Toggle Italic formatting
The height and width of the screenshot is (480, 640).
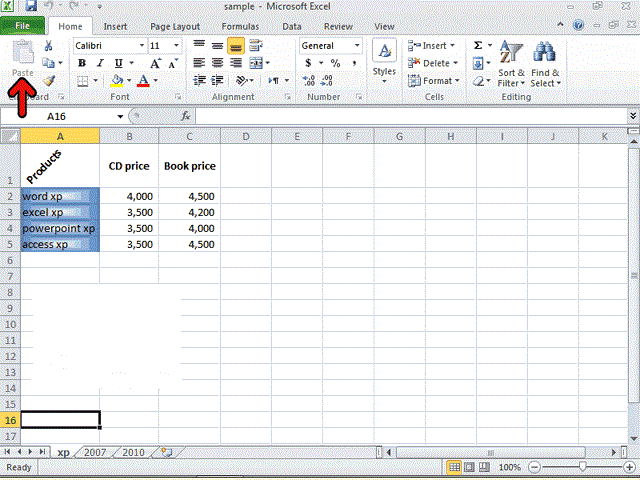coord(100,63)
